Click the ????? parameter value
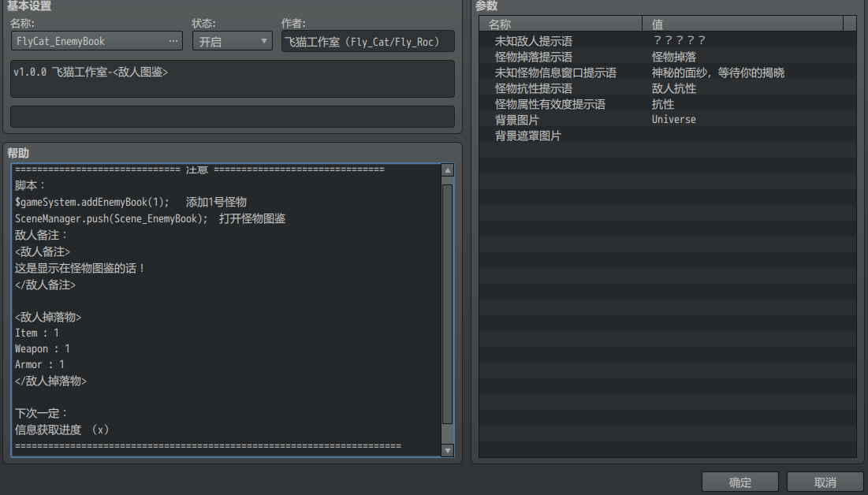This screenshot has width=868, height=495. tap(679, 40)
